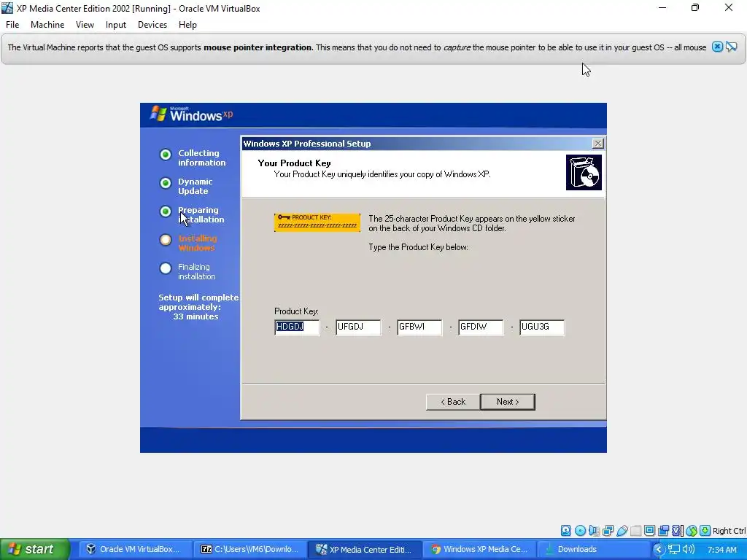747x560 pixels.
Task: Click the display monitor icon in VirtualBox status bar
Action: [649, 531]
